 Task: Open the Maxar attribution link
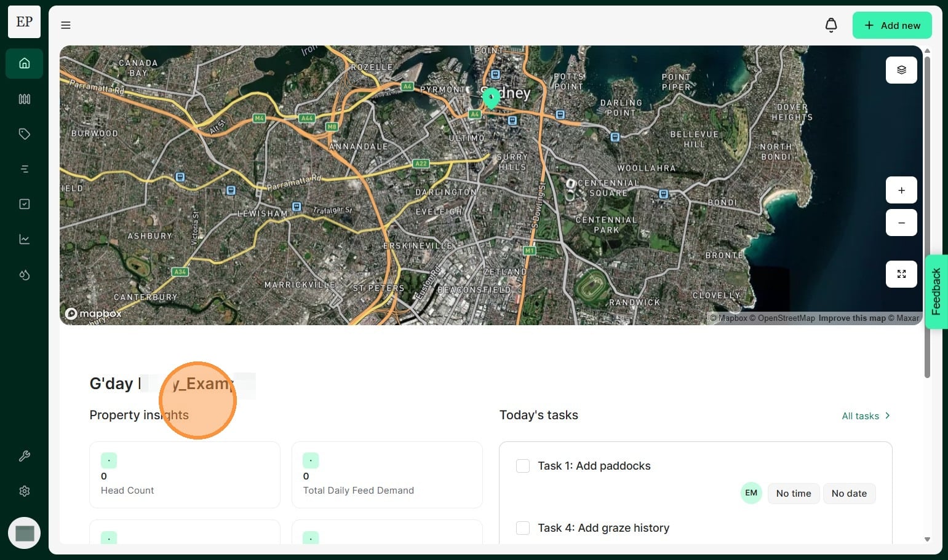(x=903, y=318)
